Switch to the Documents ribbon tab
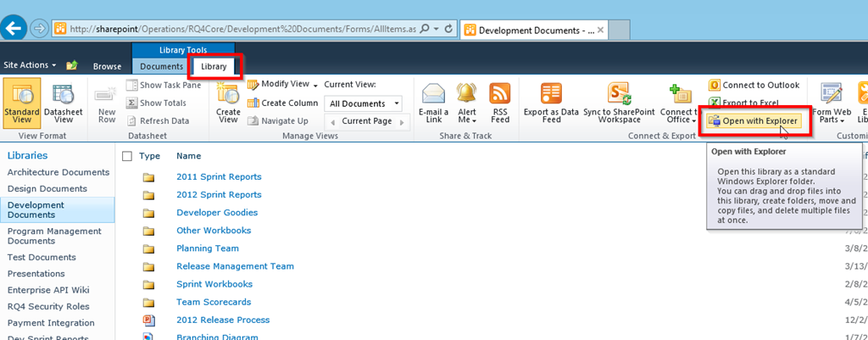 pos(161,66)
